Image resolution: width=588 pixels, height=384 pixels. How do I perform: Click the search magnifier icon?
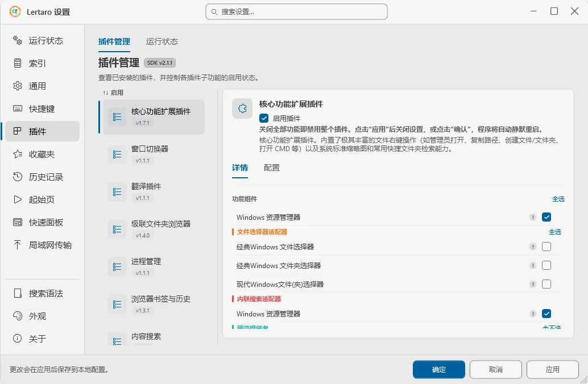coord(214,12)
